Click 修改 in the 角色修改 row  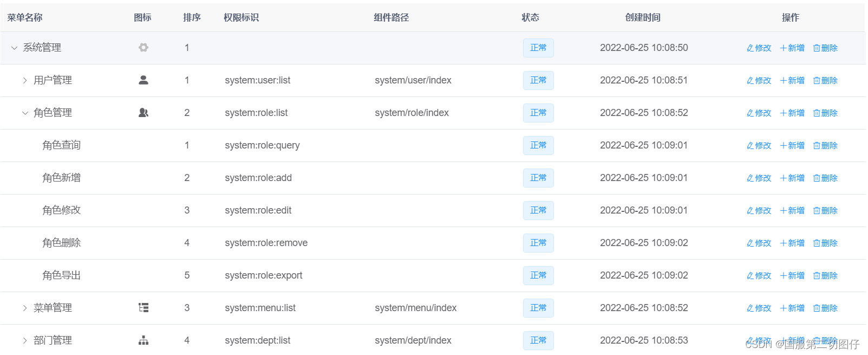[x=759, y=210]
